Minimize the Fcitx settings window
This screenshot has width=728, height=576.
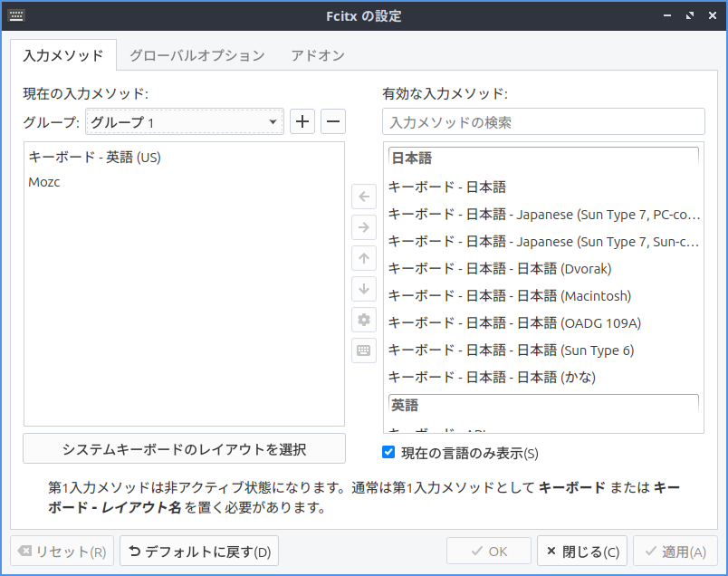click(667, 15)
